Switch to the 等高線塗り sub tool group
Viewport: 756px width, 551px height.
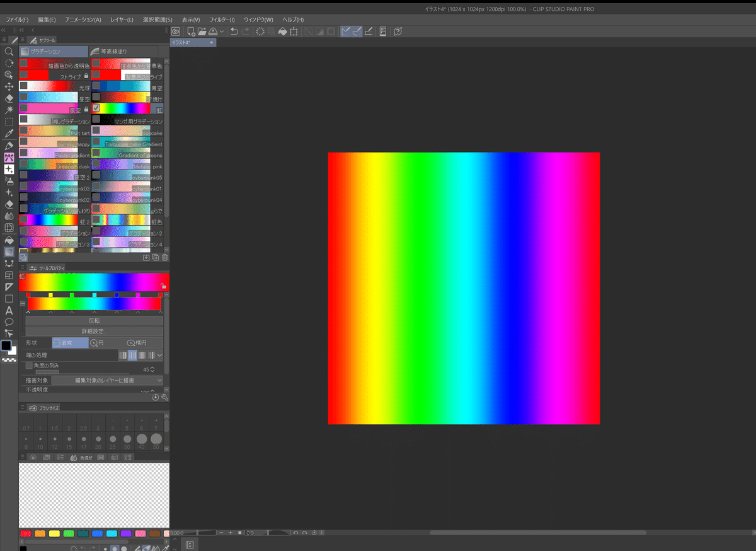[x=125, y=52]
